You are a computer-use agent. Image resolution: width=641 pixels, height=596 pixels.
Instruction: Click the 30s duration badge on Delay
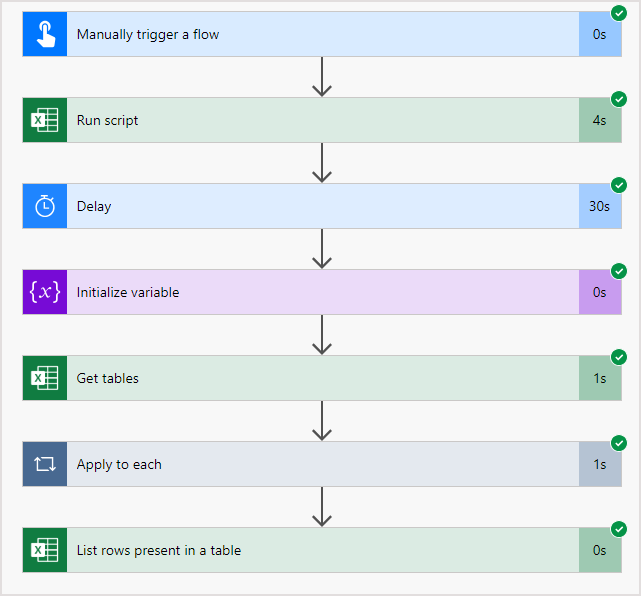click(599, 206)
